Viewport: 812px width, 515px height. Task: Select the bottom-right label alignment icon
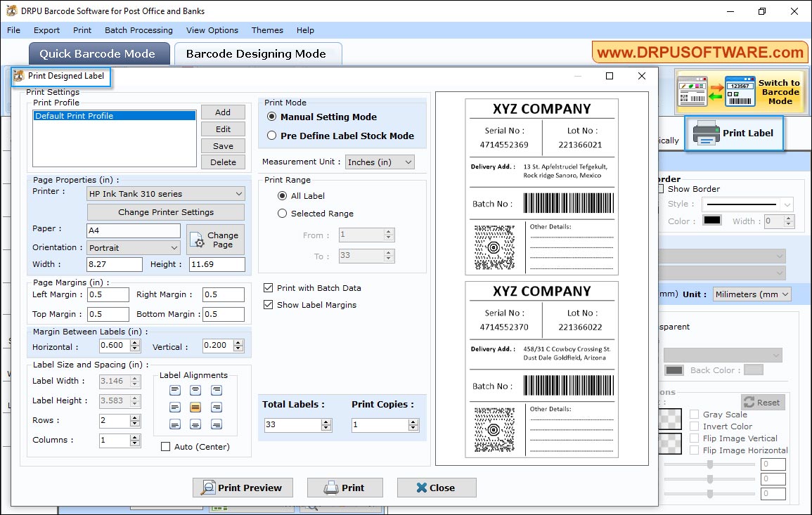point(217,424)
